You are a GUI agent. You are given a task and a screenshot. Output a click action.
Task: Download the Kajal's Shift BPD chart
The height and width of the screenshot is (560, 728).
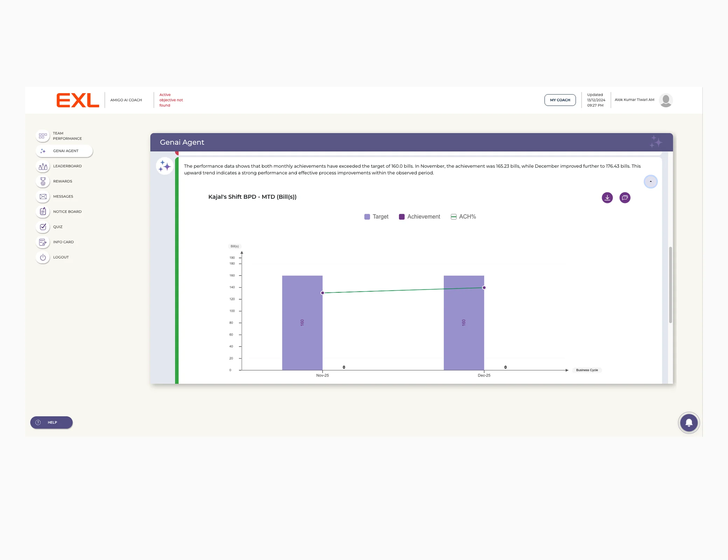pyautogui.click(x=607, y=198)
